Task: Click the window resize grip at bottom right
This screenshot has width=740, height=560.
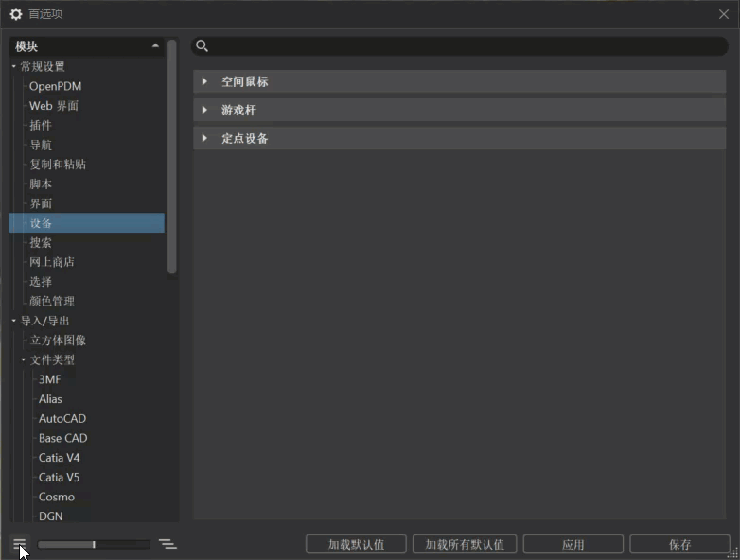Action: tap(733, 553)
